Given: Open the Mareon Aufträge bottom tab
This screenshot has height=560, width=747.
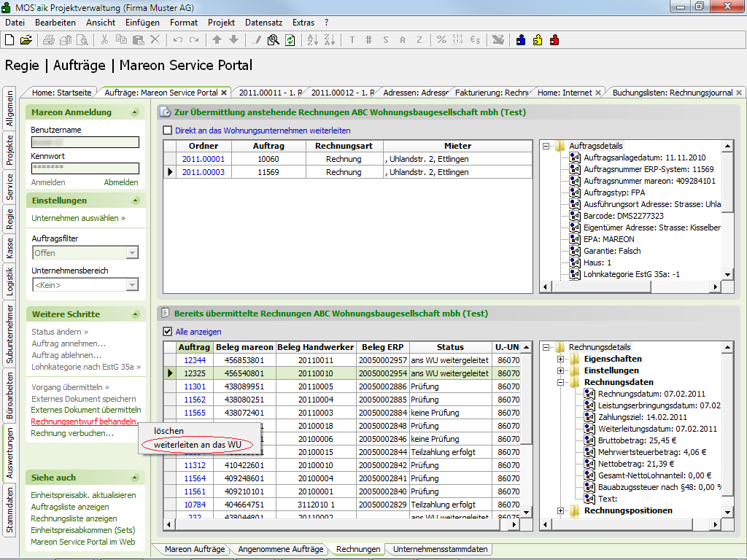Looking at the screenshot, I should point(194,549).
